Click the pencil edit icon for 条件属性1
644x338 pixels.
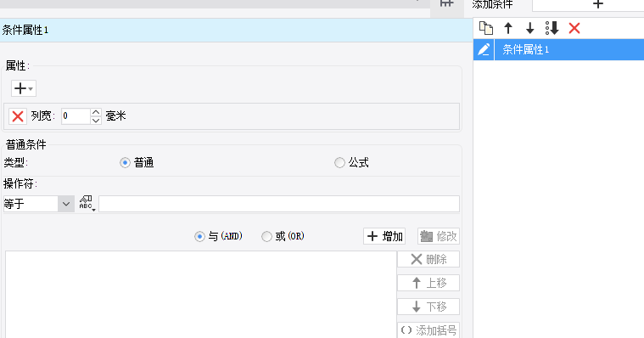click(x=484, y=50)
